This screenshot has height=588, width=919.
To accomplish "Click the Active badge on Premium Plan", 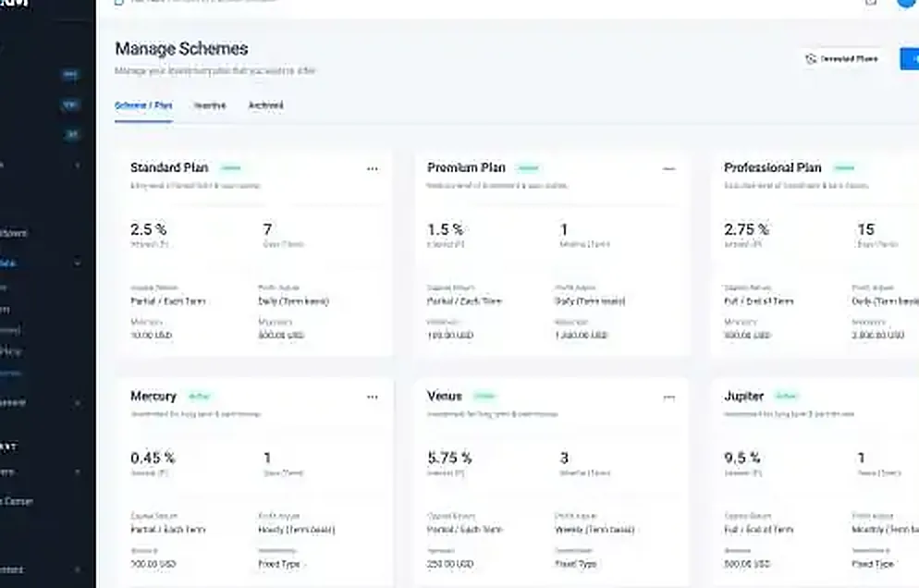I will pyautogui.click(x=528, y=167).
